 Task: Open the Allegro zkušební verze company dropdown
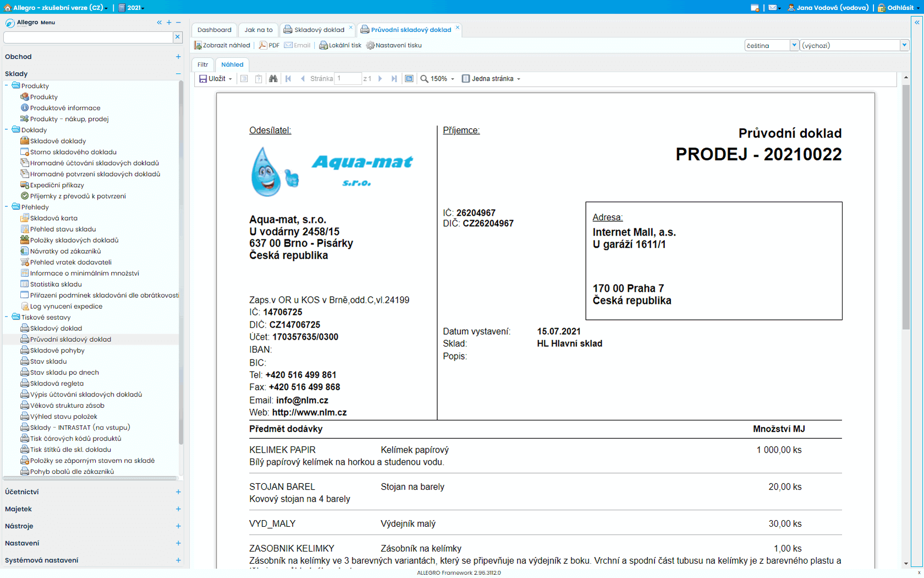56,8
